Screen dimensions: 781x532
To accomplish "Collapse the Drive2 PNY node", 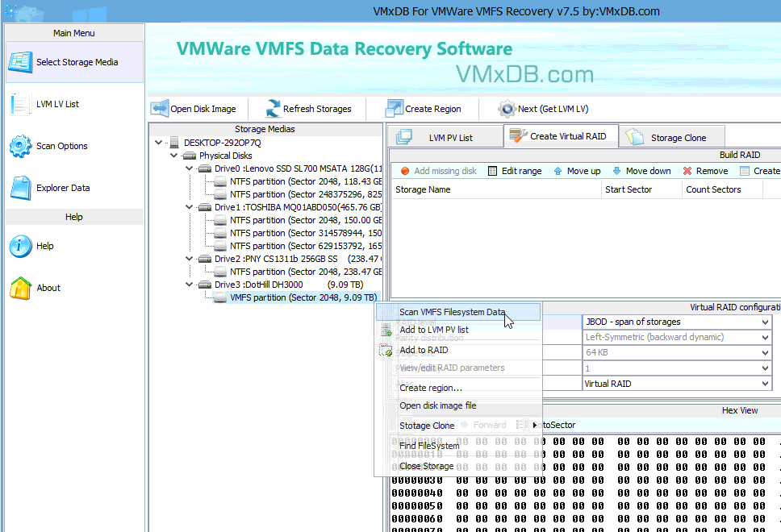I will tap(190, 259).
